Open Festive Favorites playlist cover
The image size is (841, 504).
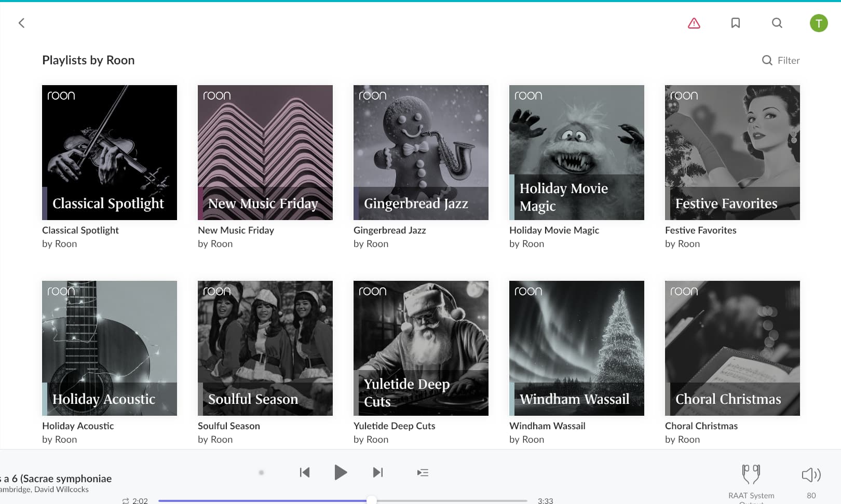pyautogui.click(x=733, y=153)
